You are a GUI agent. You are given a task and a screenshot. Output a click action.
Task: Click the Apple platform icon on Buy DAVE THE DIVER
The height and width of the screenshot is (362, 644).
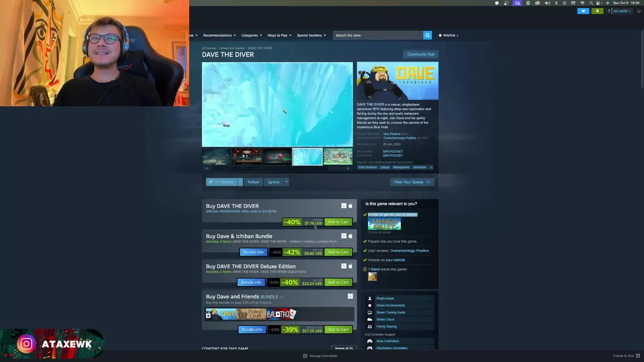pos(350,206)
